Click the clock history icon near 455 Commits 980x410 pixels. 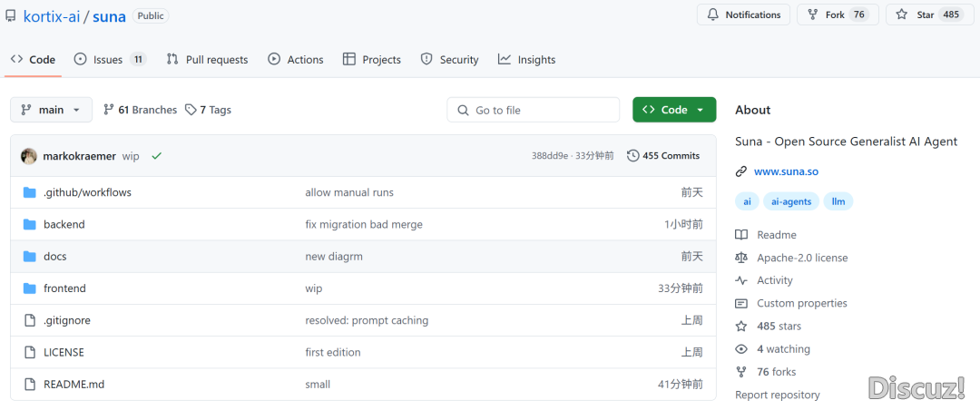point(633,156)
